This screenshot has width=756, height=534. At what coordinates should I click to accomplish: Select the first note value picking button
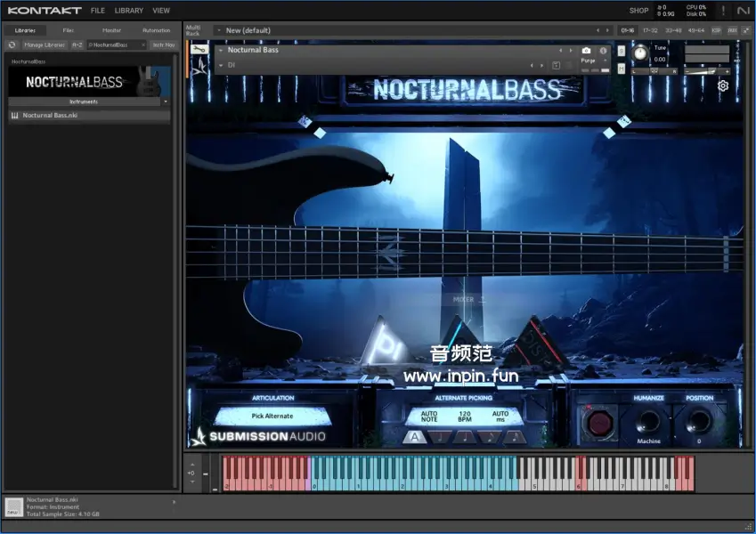439,437
